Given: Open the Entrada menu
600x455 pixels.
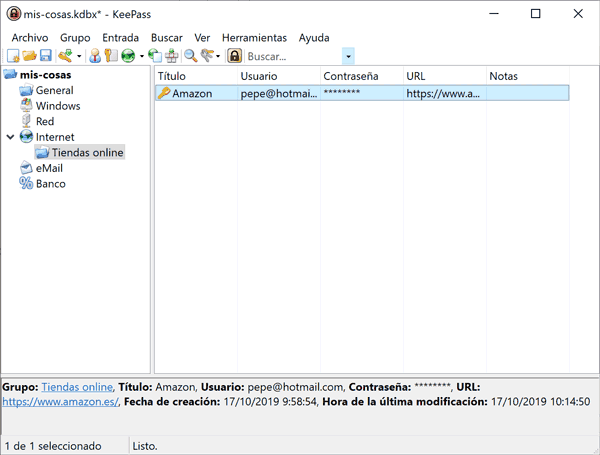Looking at the screenshot, I should 120,38.
